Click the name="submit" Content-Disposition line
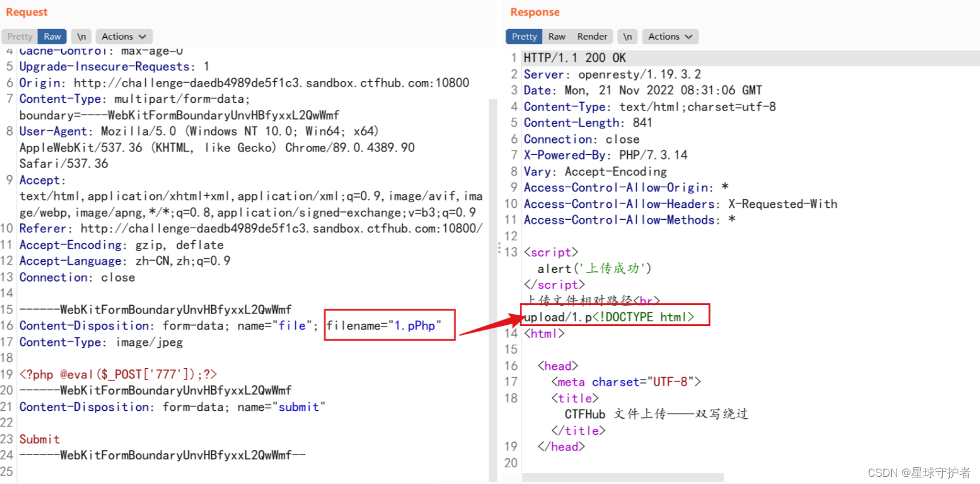Screen dimensions: 980x484 [172, 407]
